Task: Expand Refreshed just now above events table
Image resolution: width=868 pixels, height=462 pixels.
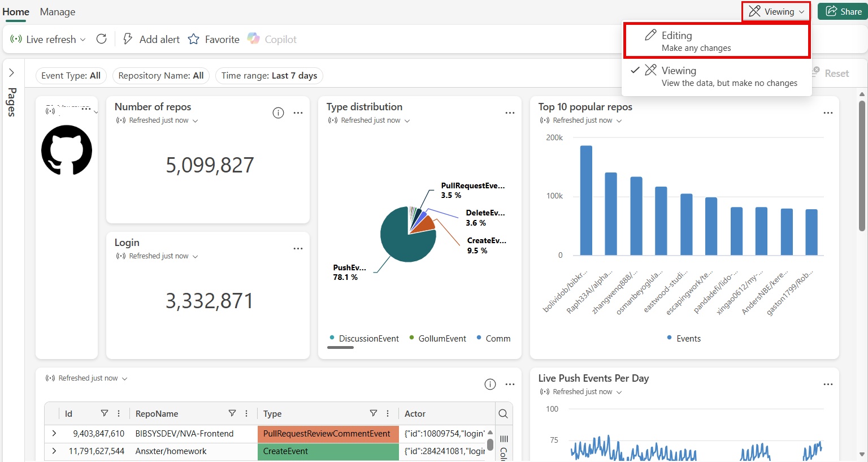Action: click(x=87, y=378)
